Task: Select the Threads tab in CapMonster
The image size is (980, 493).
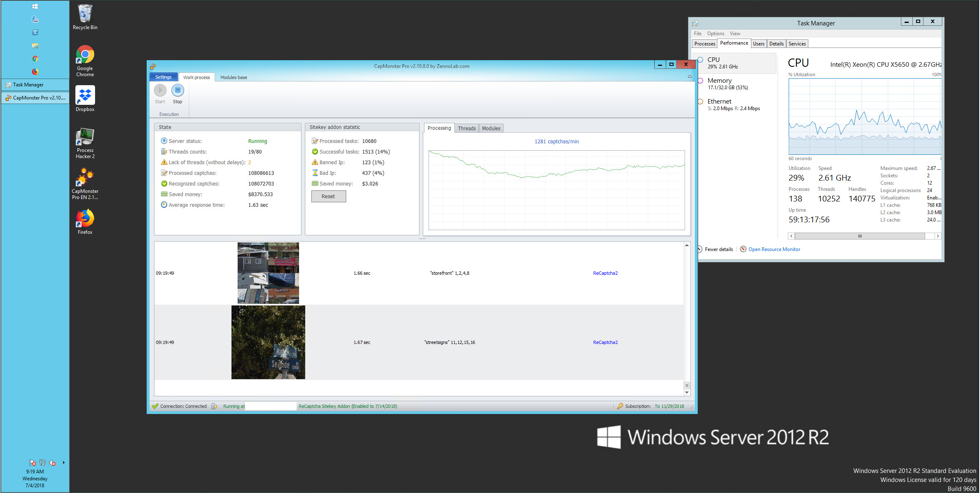Action: [467, 128]
